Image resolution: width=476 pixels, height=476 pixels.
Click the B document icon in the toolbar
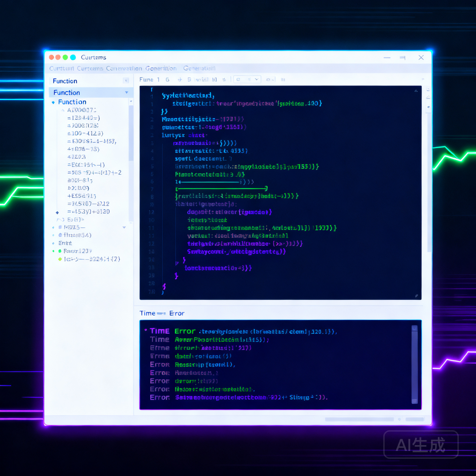189,79
